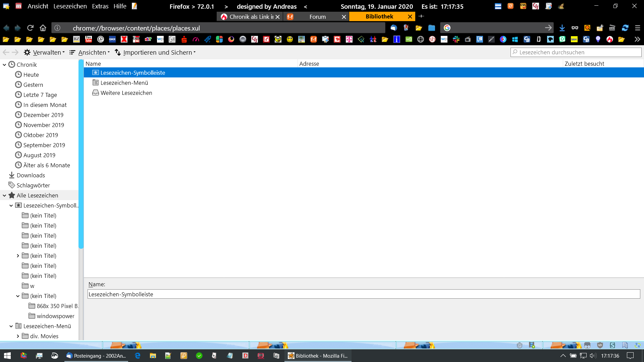Switch to the Forum tab
Screen dimensions: 644x362
point(317,17)
